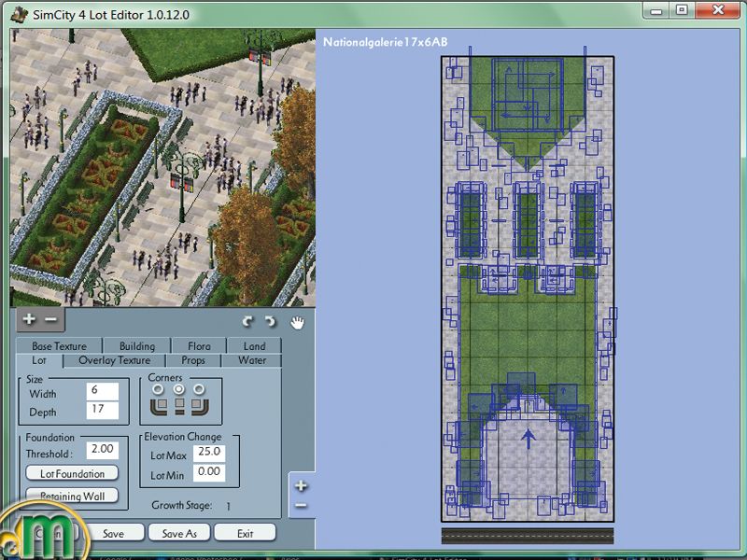Click the straight (middle) corner shape icon
The width and height of the screenshot is (747, 560).
click(179, 407)
